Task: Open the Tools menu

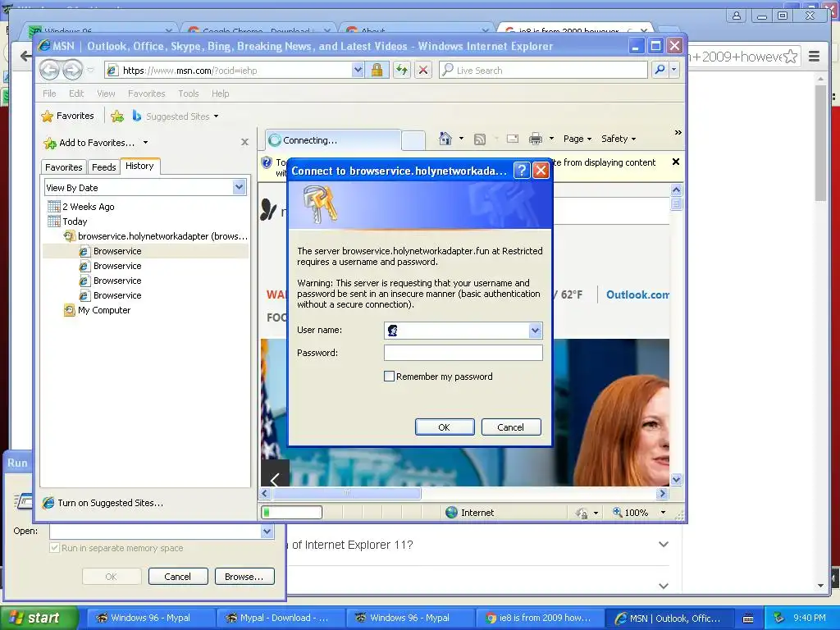Action: coord(189,94)
